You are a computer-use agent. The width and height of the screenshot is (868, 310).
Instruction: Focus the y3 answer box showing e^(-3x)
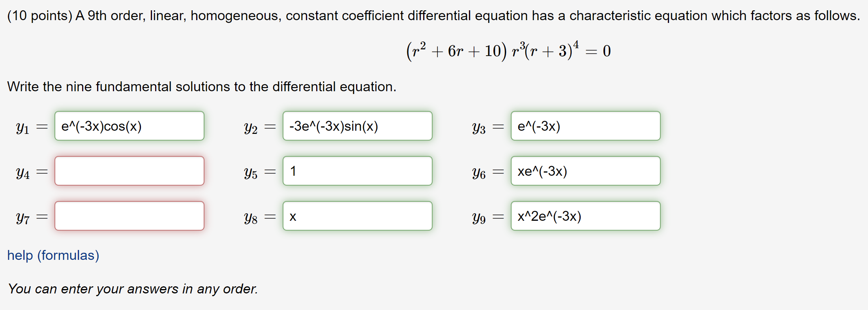tap(586, 126)
